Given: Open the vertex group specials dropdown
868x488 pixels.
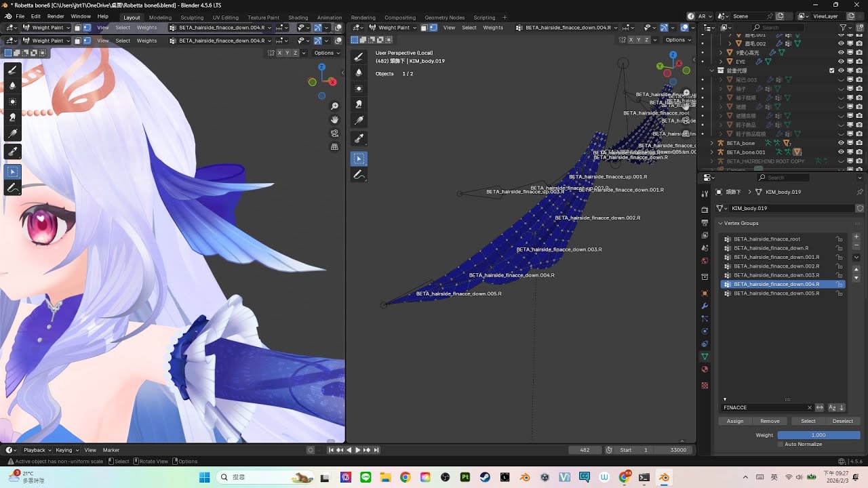Looking at the screenshot, I should click(x=856, y=258).
